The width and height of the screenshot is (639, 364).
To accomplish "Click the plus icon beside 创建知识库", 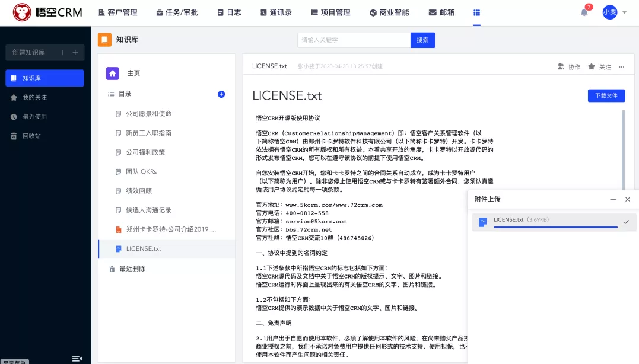I will coord(75,53).
